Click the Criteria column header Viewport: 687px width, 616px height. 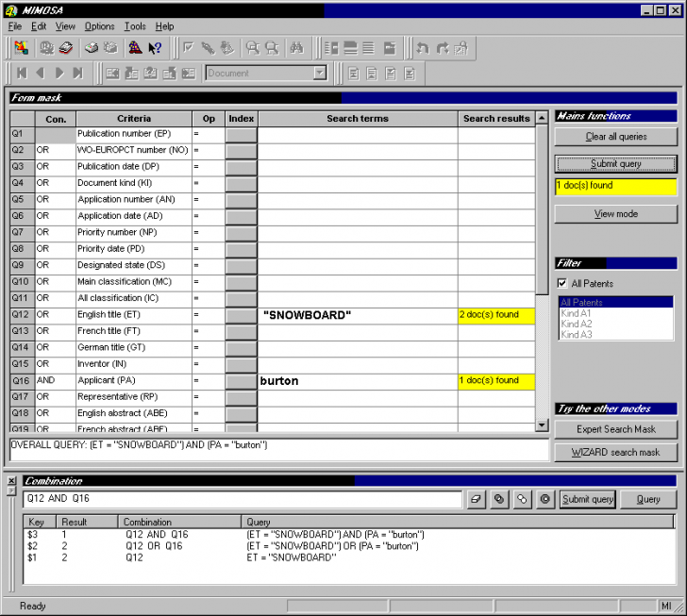(x=134, y=119)
